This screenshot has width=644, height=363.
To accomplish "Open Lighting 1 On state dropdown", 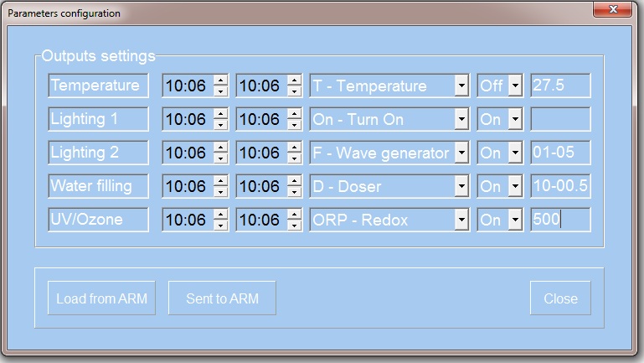I will [514, 119].
